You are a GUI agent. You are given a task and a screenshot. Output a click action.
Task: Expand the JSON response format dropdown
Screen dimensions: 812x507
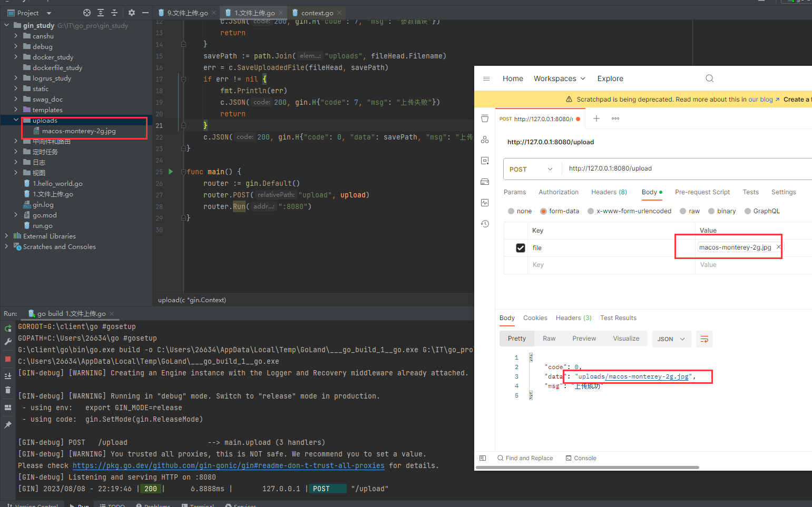[671, 339]
